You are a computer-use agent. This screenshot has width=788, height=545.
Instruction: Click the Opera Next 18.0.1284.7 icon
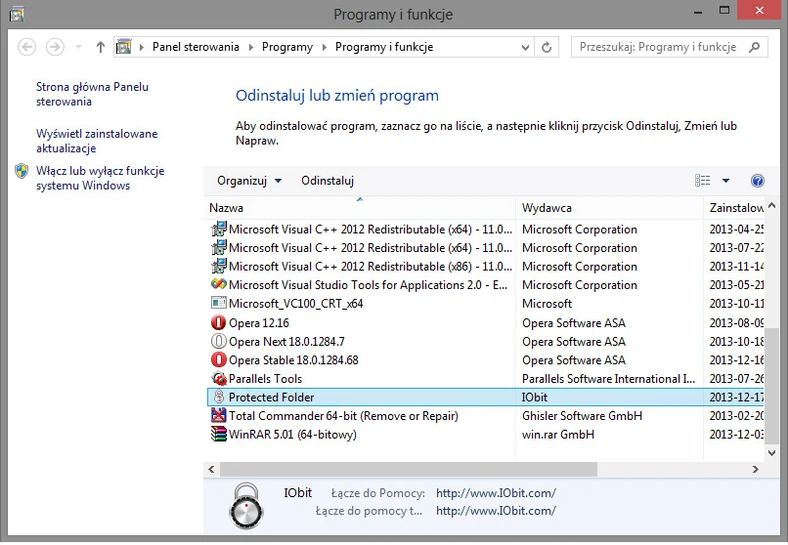coord(219,342)
